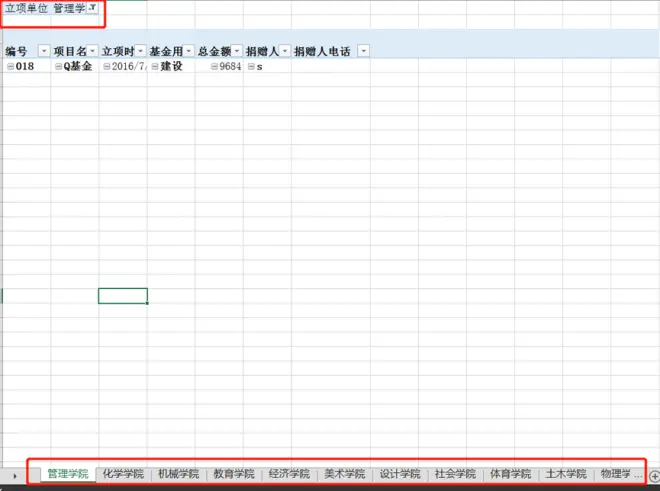660x491 pixels.
Task: Select the Q基金 cell
Action: click(x=75, y=67)
